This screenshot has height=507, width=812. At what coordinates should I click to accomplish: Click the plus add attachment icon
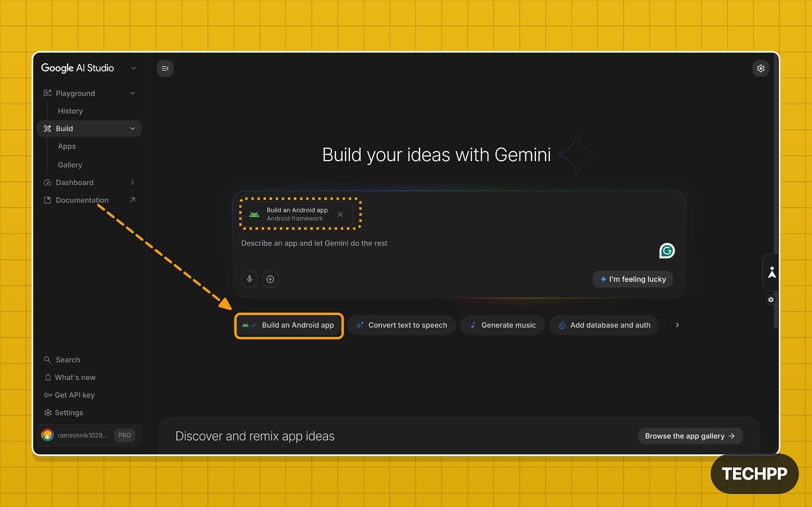click(270, 279)
